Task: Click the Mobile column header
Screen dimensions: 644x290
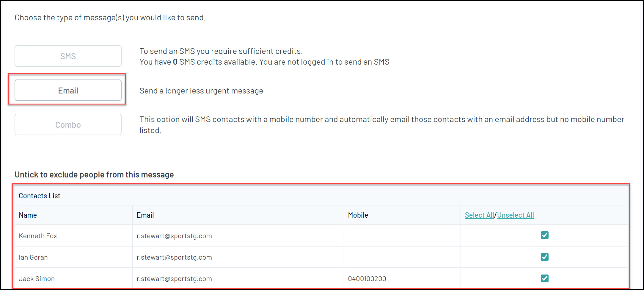Action: [358, 215]
